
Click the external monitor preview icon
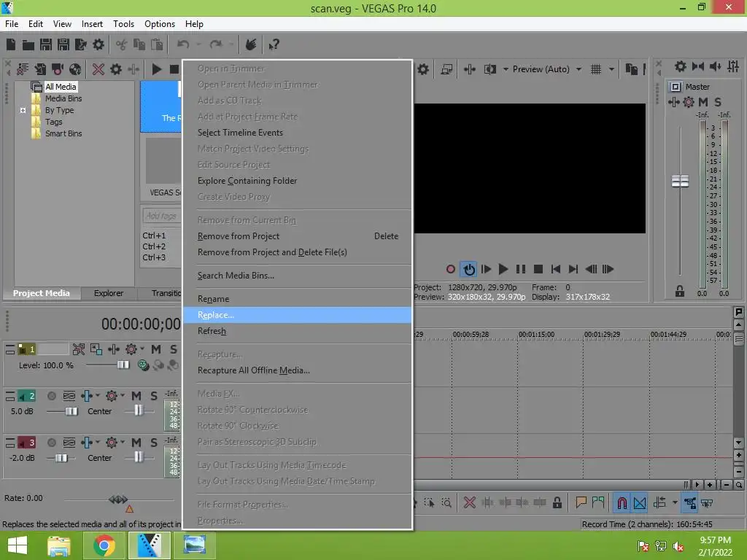point(446,69)
